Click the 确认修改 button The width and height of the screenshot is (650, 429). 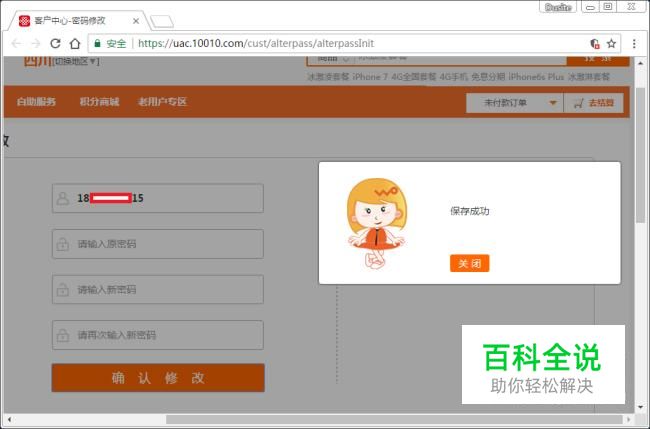tap(158, 378)
